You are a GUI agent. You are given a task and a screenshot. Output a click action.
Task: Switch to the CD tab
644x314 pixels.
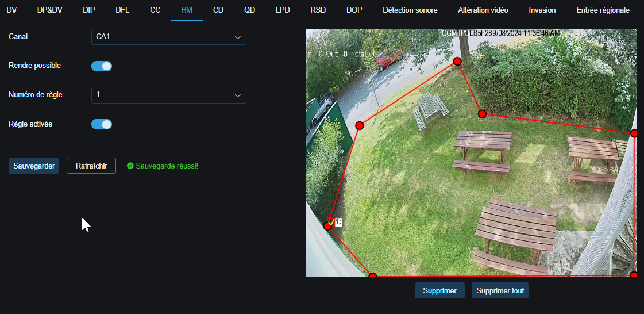[218, 10]
